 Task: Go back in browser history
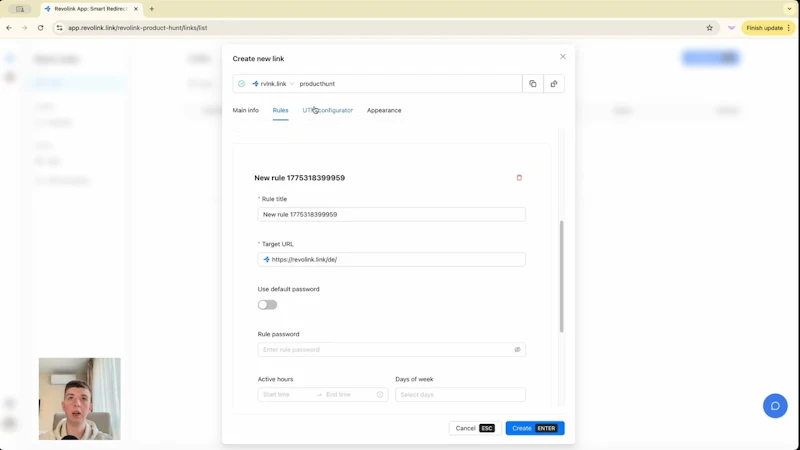pyautogui.click(x=9, y=28)
